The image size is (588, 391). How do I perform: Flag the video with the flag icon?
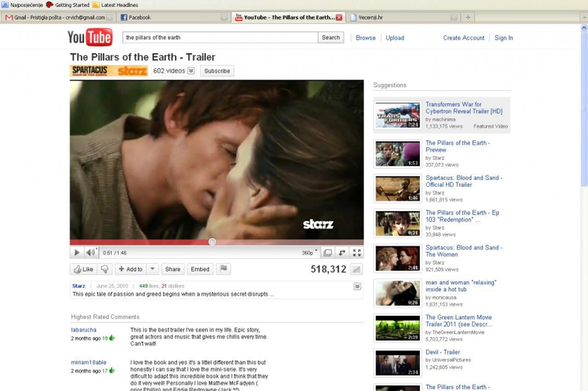(x=223, y=269)
